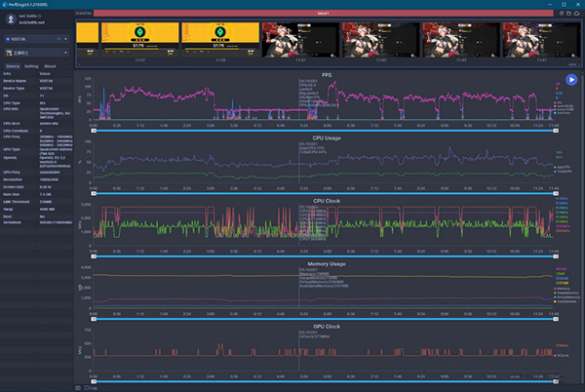Switch to the Setting tab
585x392 pixels.
pos(32,65)
